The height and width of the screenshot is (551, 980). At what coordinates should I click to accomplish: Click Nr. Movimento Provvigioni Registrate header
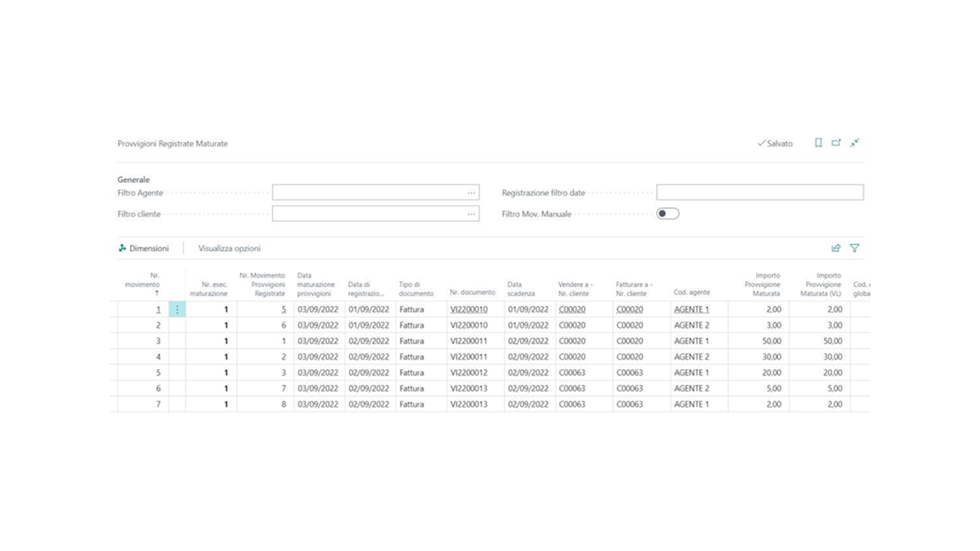click(262, 284)
